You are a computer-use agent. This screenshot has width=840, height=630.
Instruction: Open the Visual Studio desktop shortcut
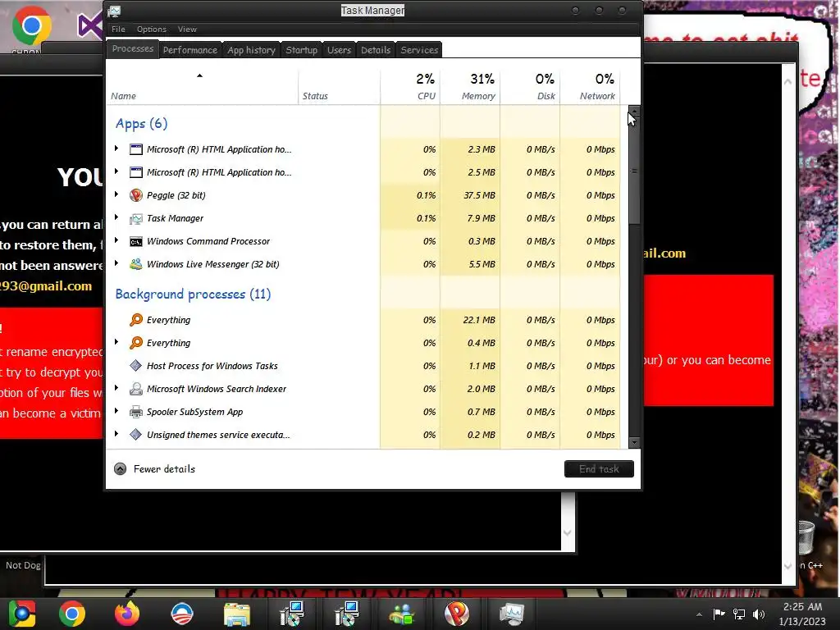[x=90, y=25]
